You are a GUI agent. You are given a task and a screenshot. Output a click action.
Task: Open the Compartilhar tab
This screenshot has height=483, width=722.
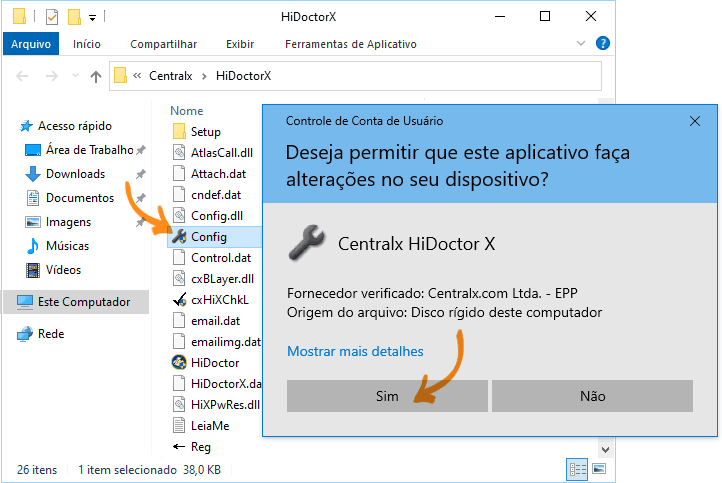click(163, 44)
